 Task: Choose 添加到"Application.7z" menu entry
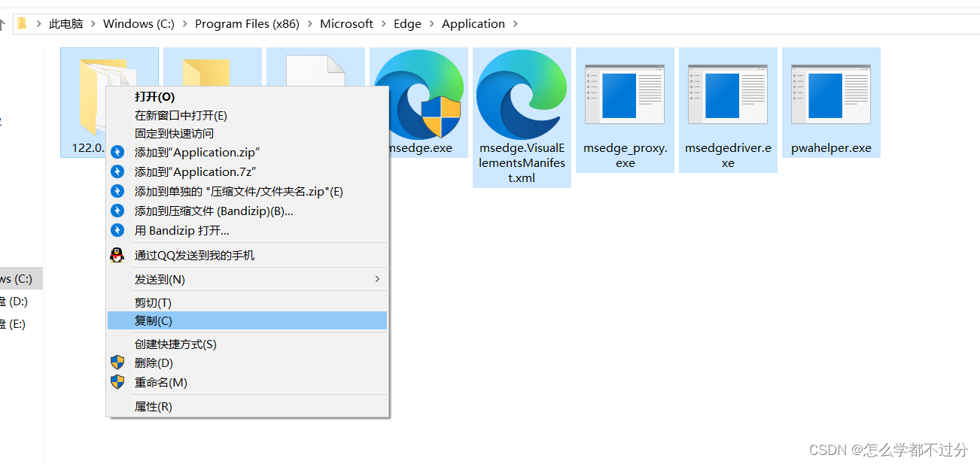[x=247, y=171]
